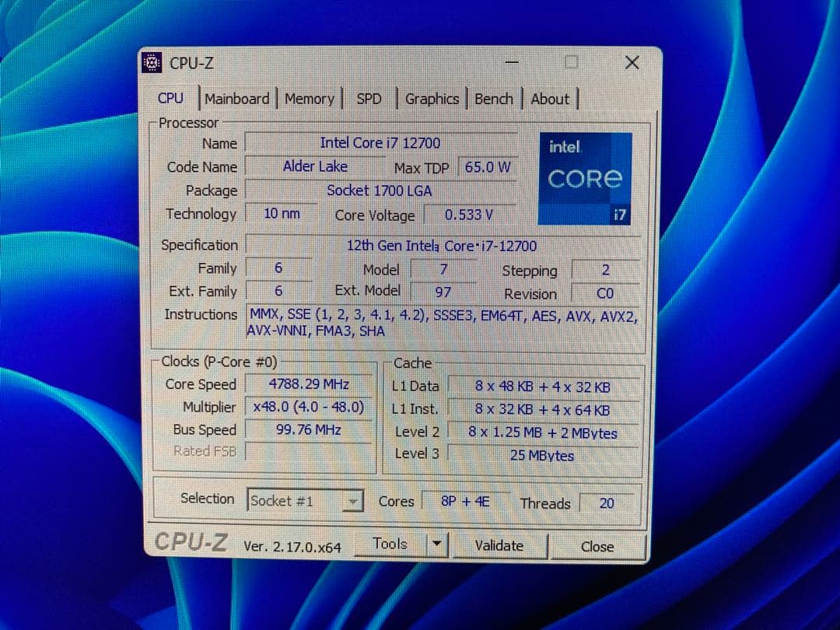Switch to the Memory tab
This screenshot has width=840, height=630.
coord(309,99)
